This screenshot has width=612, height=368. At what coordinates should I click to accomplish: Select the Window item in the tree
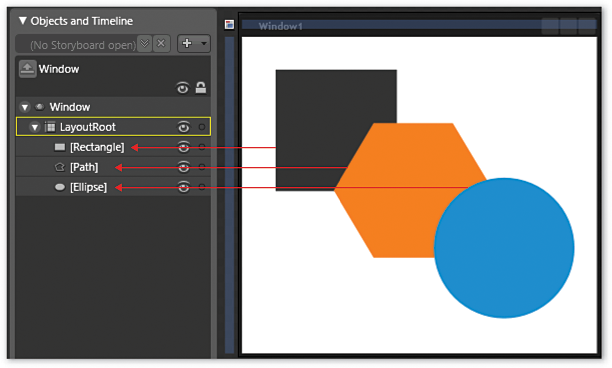[70, 107]
